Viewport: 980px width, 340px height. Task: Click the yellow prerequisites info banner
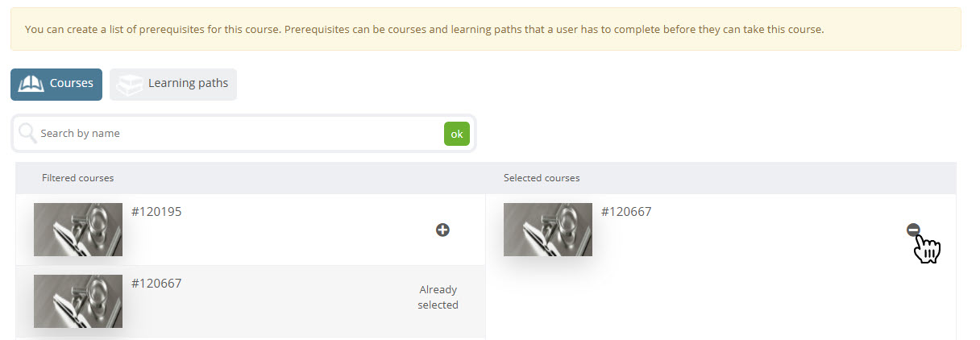tap(485, 30)
